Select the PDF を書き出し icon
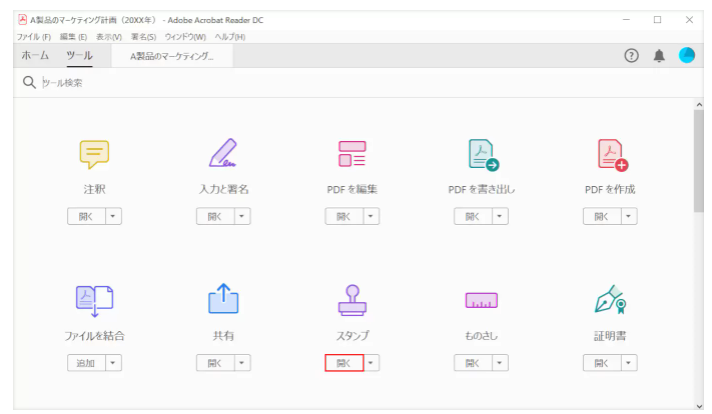 pos(483,154)
